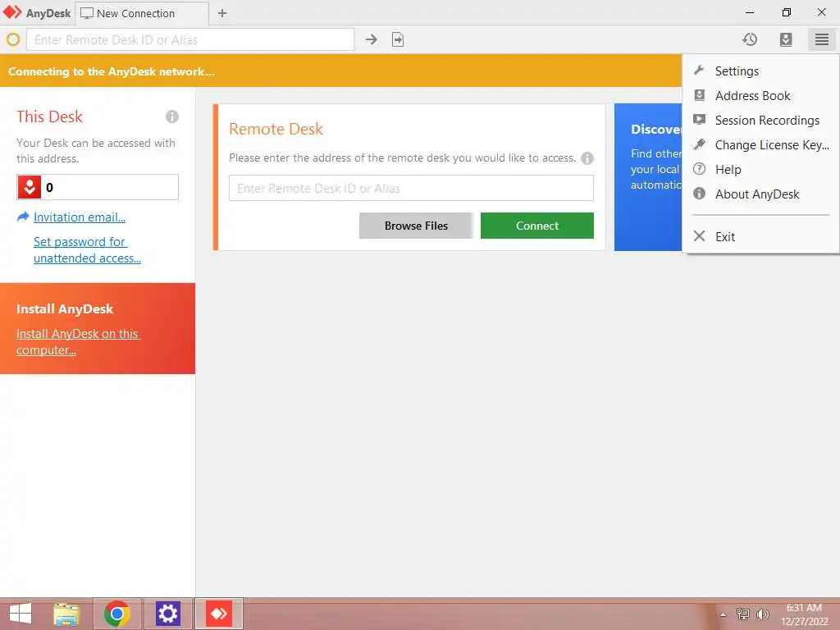
Task: Click the info icon beside This Desk
Action: point(172,116)
